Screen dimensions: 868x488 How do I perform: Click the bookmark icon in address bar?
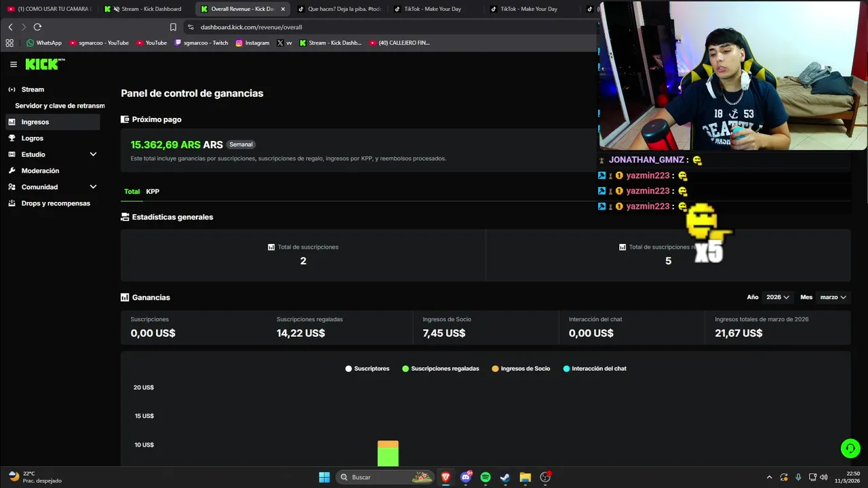[x=173, y=27]
